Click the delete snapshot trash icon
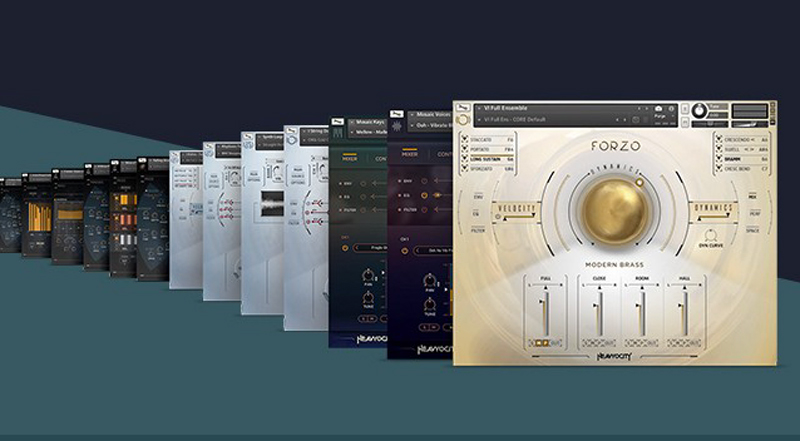800x441 pixels. (645, 119)
